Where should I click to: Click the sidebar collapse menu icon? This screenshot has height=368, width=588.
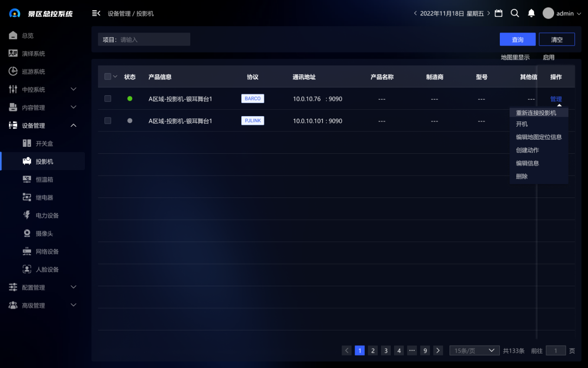[96, 13]
